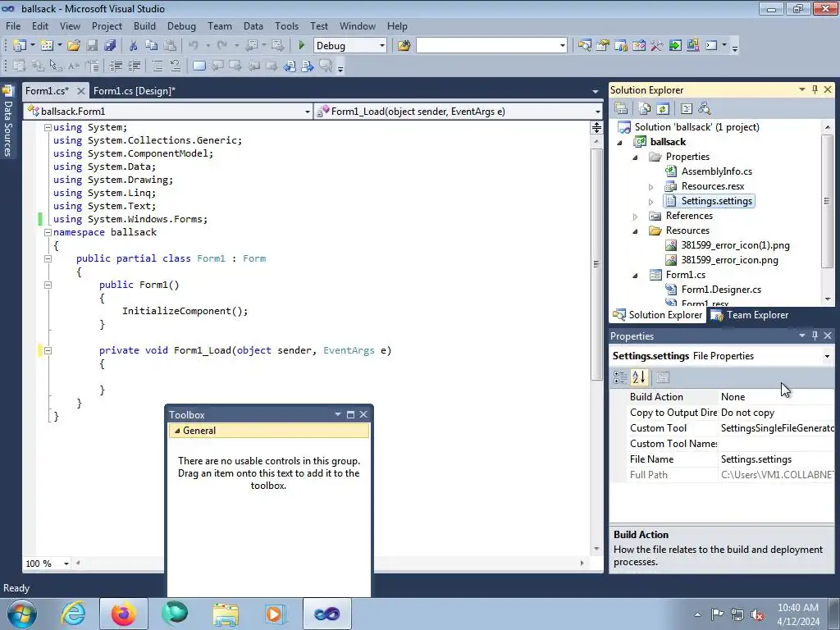Click Solution Explorer's Properties toolbar icon
The width and height of the screenshot is (840, 630).
[621, 109]
